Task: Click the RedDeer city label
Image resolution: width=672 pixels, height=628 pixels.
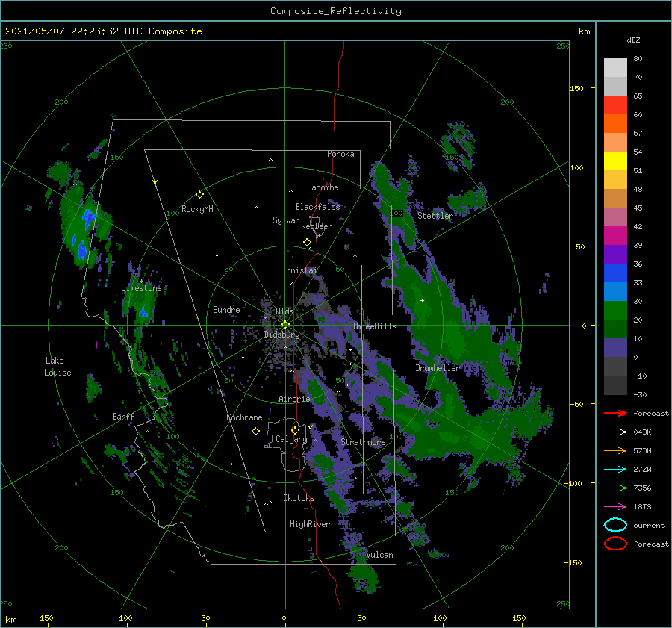Action: [317, 226]
